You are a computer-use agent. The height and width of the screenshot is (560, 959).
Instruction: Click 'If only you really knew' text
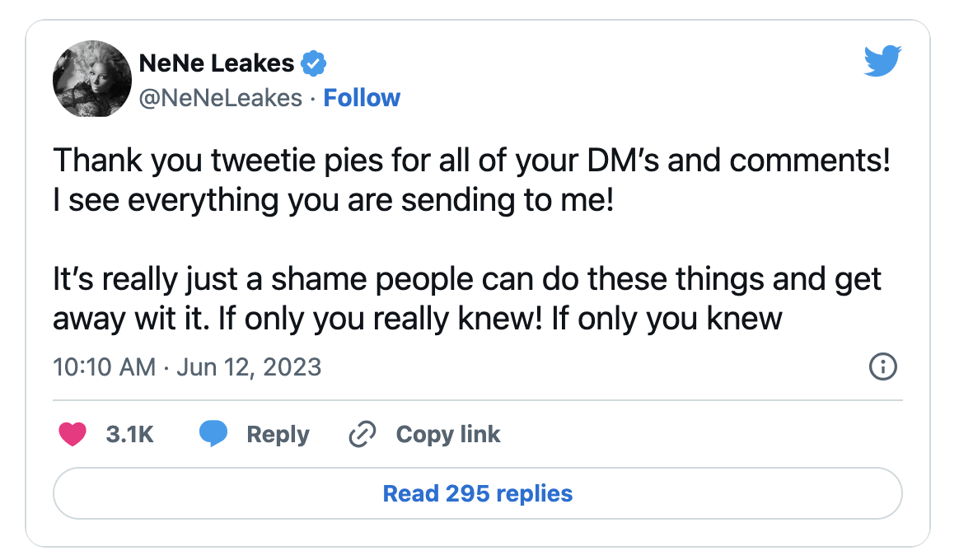(x=379, y=319)
